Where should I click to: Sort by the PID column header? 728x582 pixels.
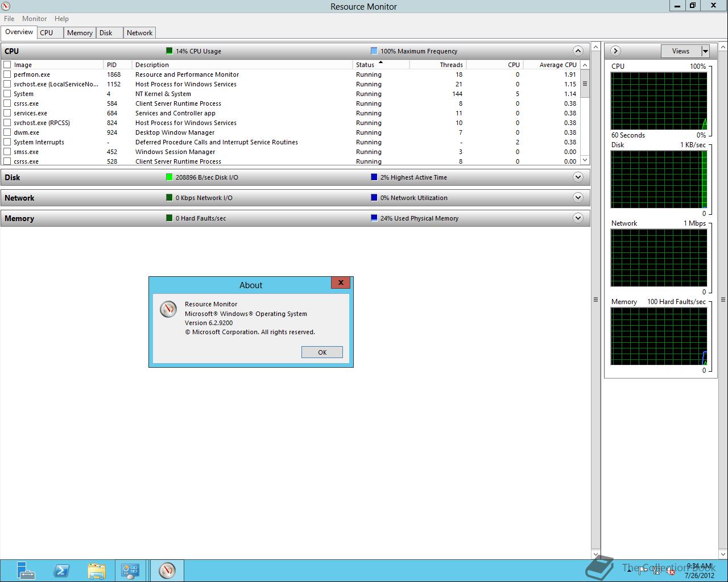click(x=118, y=65)
